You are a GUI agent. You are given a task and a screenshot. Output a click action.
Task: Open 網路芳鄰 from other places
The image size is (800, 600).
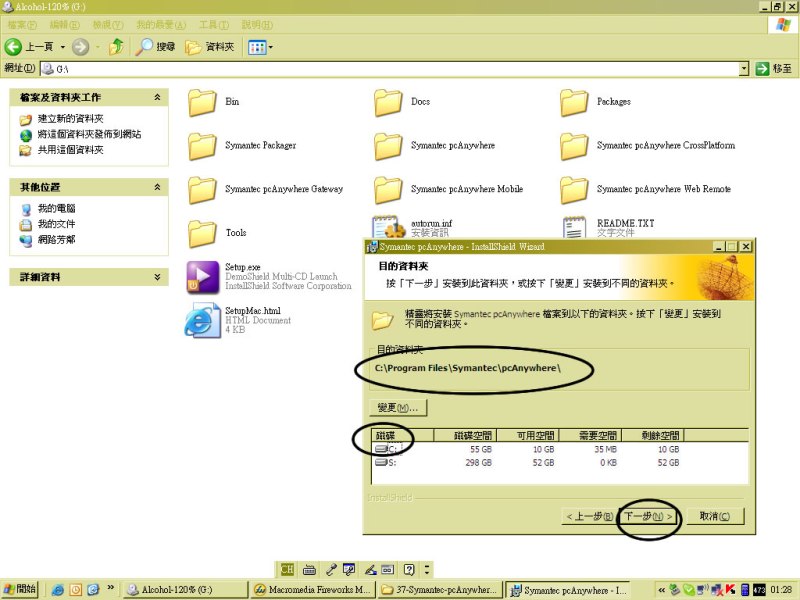point(48,240)
